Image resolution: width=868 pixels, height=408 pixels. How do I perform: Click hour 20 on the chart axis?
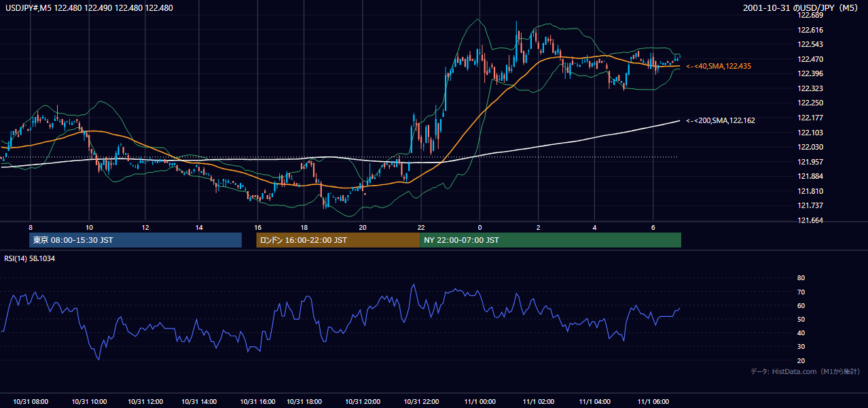tap(363, 227)
